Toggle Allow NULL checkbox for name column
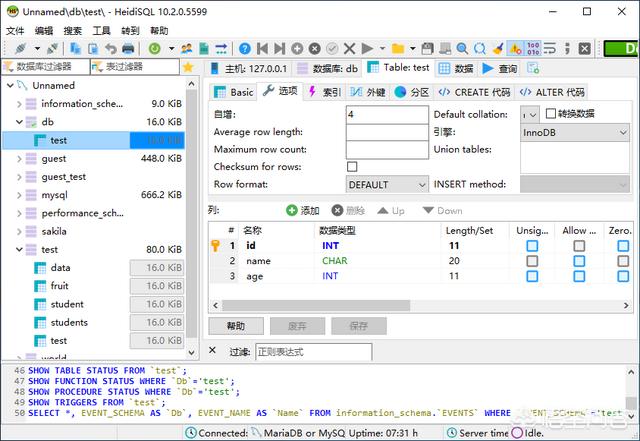 pyautogui.click(x=579, y=261)
